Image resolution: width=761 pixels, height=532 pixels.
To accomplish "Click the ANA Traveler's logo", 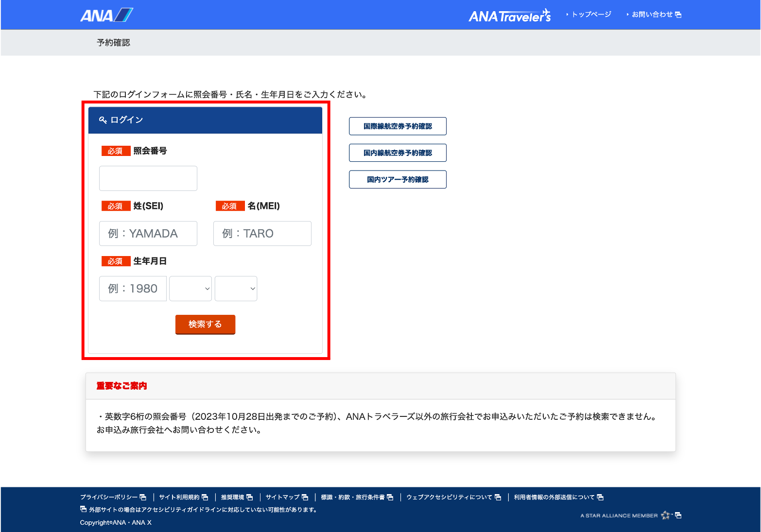I will coord(509,16).
